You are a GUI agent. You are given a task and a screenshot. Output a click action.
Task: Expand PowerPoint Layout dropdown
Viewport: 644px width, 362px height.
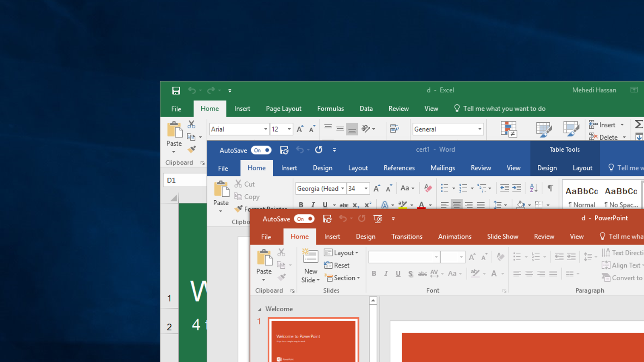coord(341,253)
